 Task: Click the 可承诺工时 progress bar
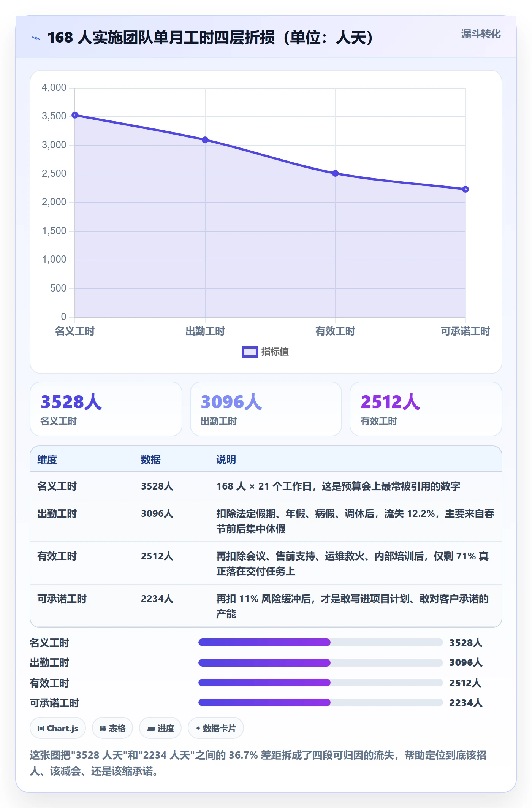click(321, 702)
